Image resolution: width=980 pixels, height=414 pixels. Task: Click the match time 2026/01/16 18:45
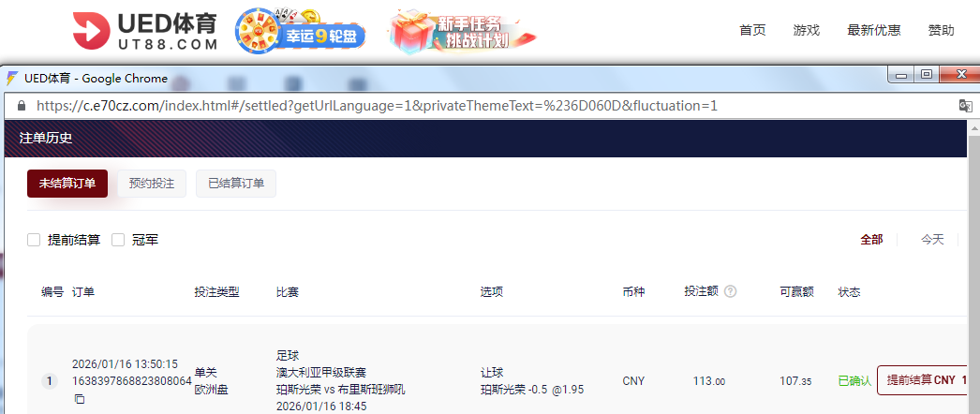pos(321,407)
